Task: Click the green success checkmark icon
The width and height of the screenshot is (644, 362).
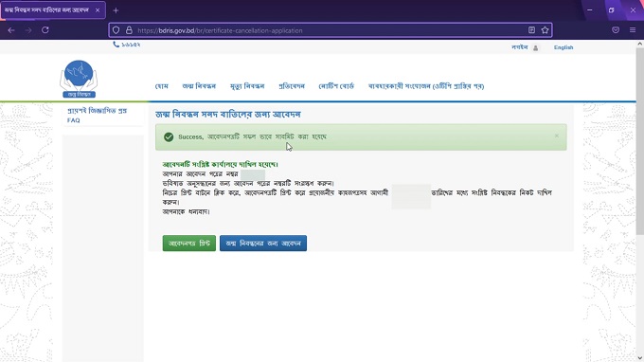Action: (169, 136)
